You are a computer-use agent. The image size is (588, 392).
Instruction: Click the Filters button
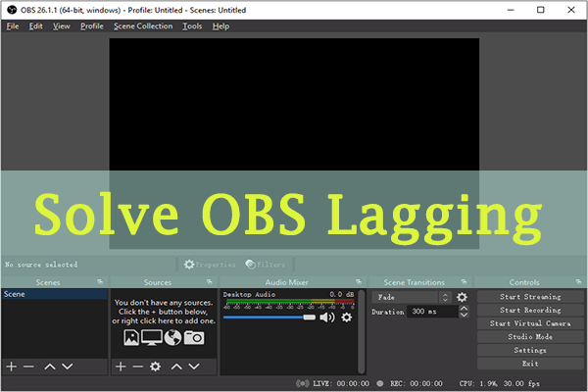coord(266,265)
